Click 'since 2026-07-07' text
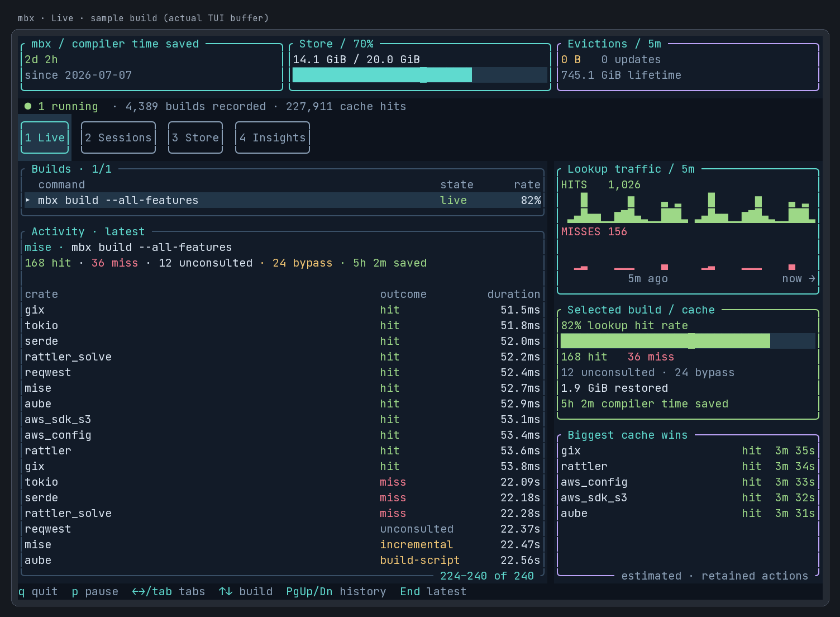The height and width of the screenshot is (617, 840). (78, 75)
